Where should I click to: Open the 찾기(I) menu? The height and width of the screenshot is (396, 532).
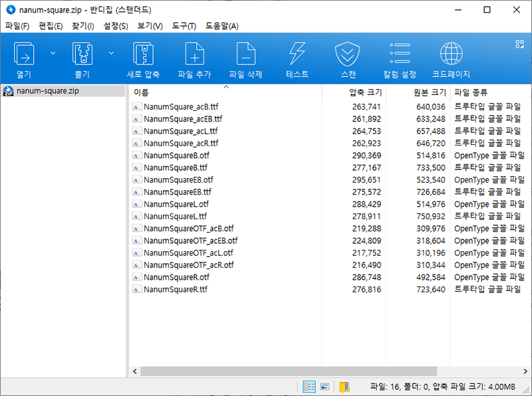82,26
